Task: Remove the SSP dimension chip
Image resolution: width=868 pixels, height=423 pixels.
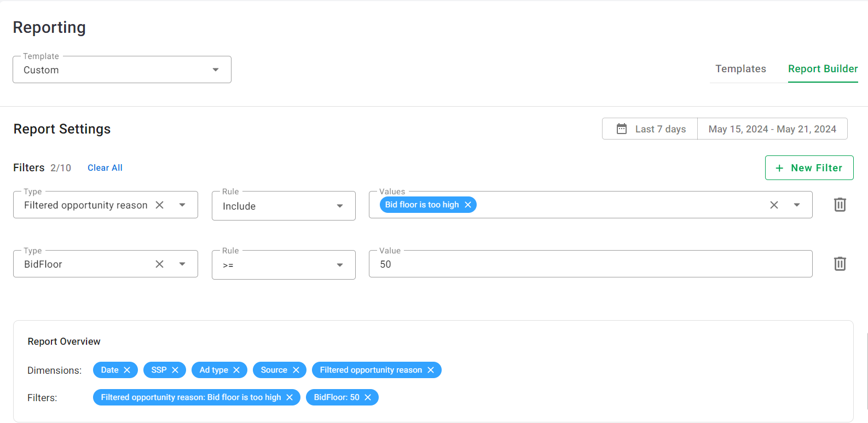Action: click(175, 370)
